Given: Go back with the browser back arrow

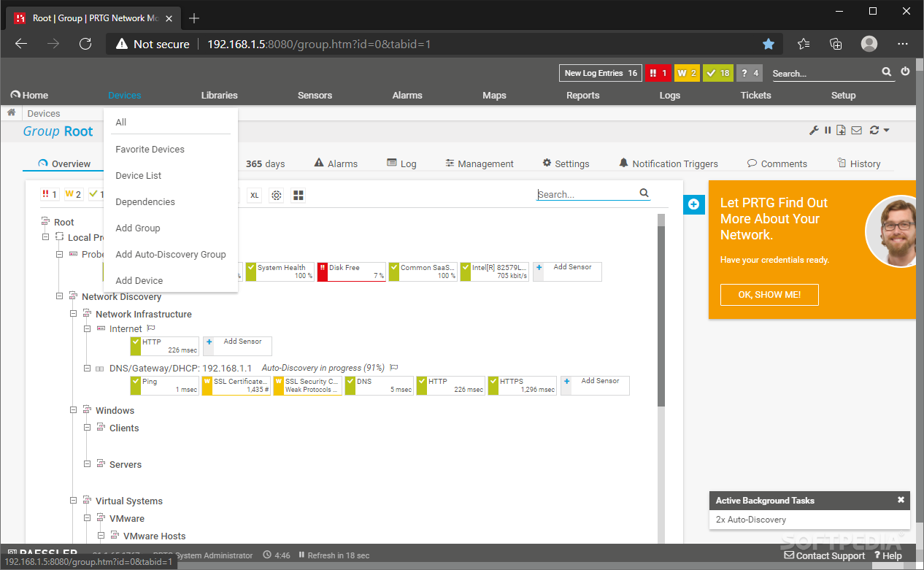Looking at the screenshot, I should pyautogui.click(x=21, y=44).
